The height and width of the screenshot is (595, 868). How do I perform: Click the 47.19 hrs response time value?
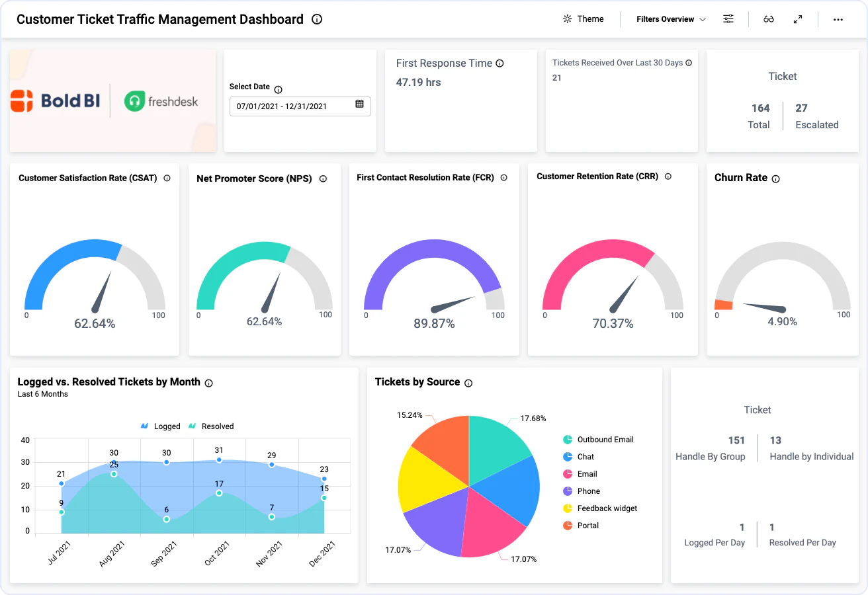418,83
